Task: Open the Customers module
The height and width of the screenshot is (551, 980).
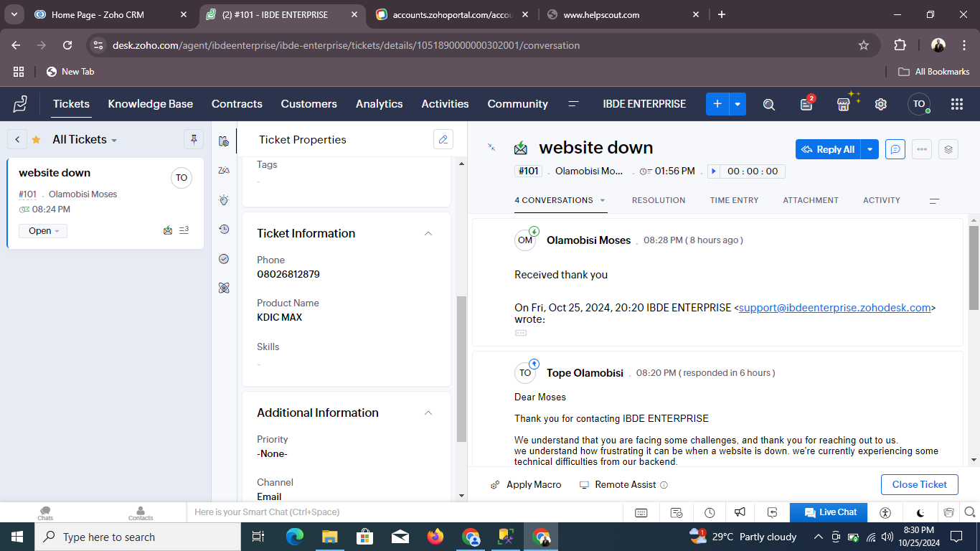Action: (x=309, y=104)
